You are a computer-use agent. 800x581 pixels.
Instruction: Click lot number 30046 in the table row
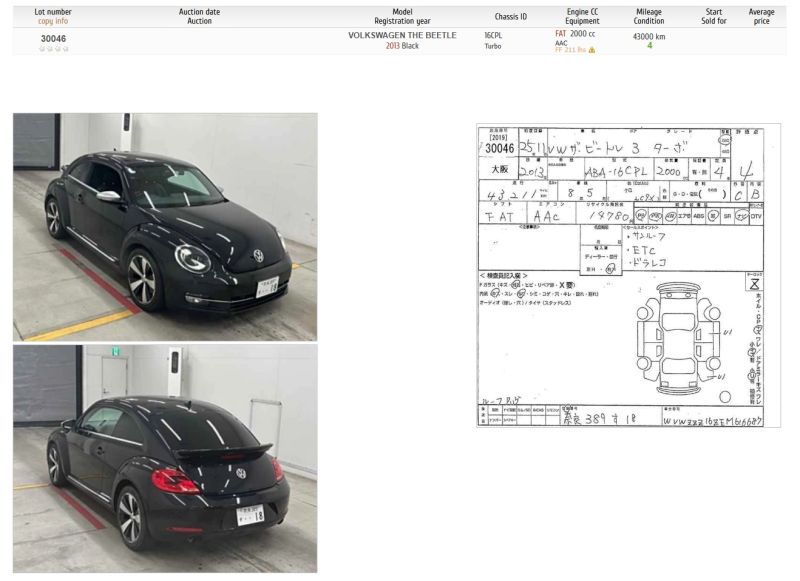(x=53, y=39)
